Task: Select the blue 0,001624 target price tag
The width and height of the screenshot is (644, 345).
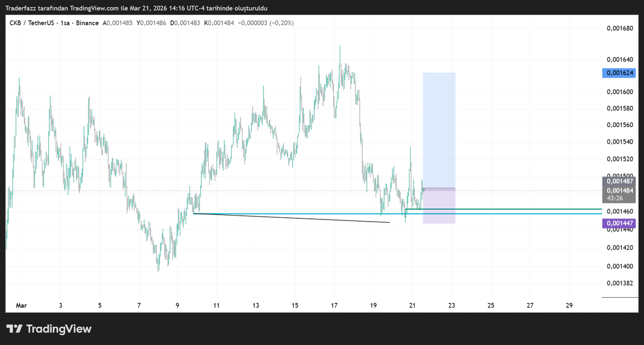Action: 619,73
